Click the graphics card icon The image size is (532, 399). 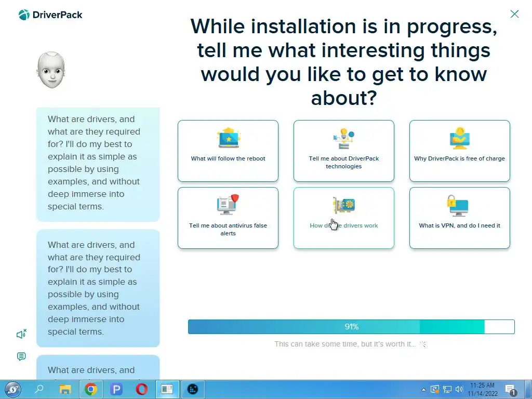click(x=344, y=205)
